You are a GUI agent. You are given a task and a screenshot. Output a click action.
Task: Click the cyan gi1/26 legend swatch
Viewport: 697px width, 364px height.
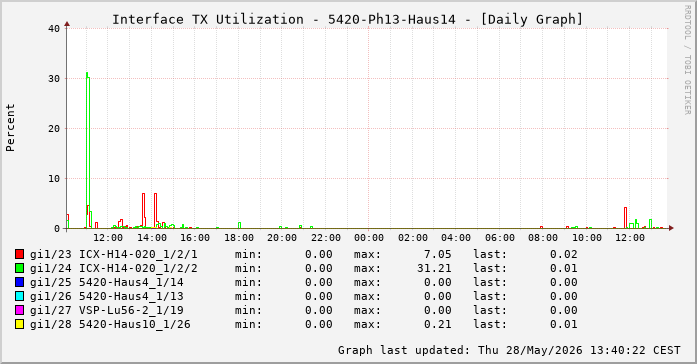[x=19, y=296]
